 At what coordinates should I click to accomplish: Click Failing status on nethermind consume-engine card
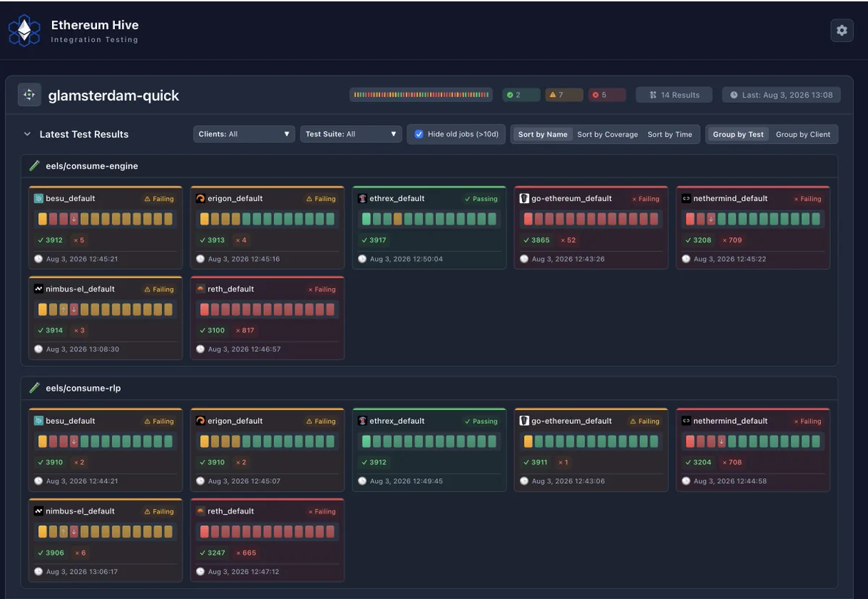click(x=807, y=198)
